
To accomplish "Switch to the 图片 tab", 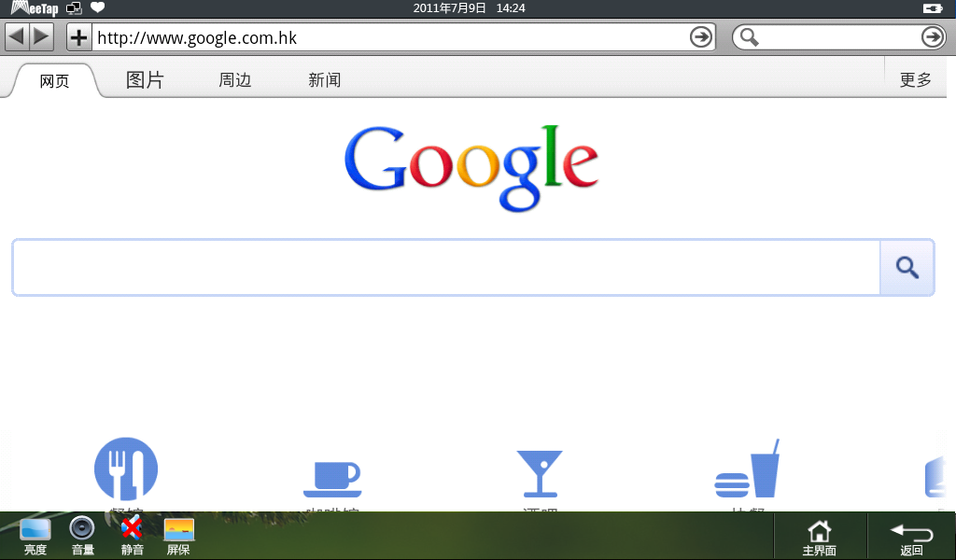I will (145, 80).
